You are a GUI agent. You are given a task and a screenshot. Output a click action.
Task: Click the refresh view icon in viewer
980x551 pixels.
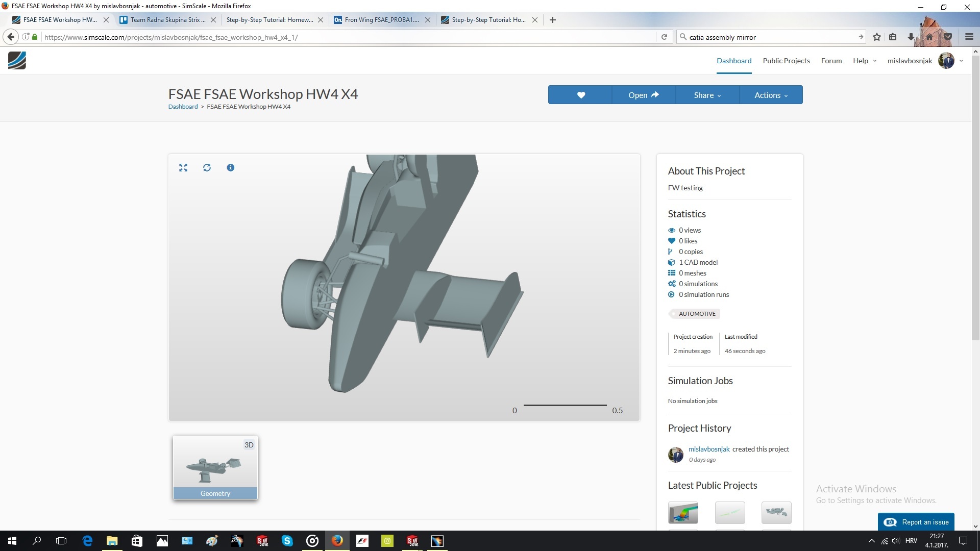coord(207,168)
